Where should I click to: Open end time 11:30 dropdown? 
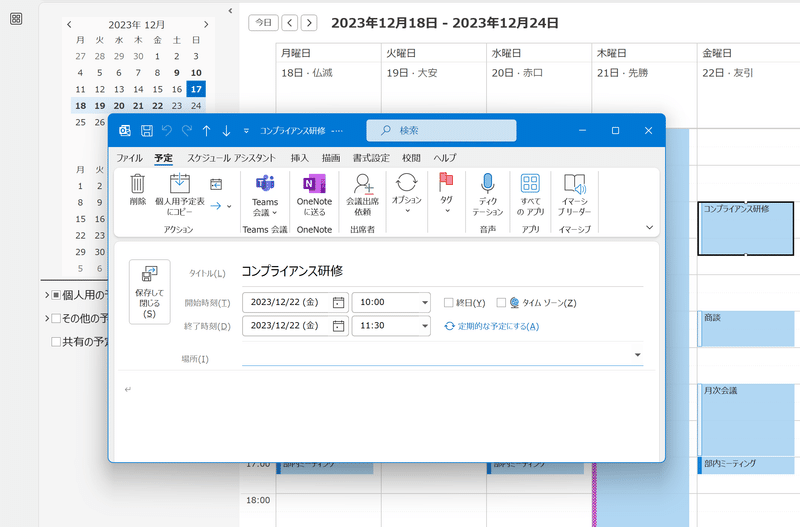tap(424, 326)
